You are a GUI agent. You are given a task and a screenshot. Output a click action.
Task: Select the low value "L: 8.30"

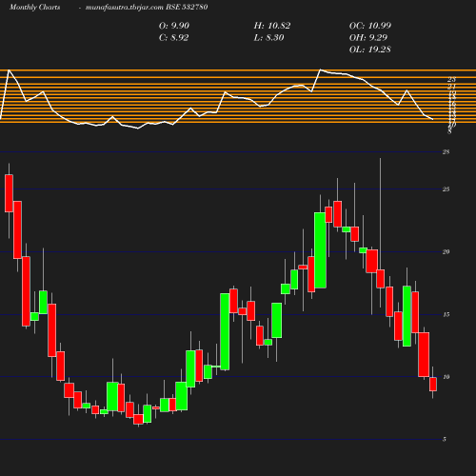[x=268, y=38]
